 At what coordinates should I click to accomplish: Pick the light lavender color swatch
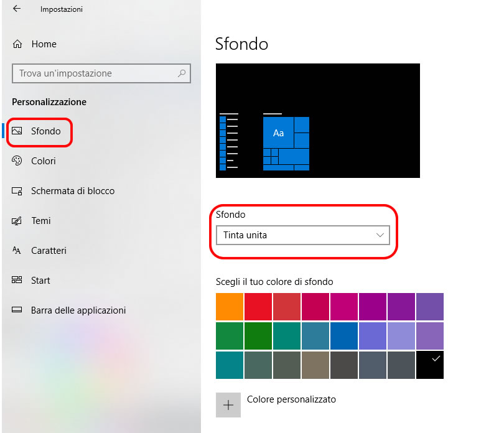(401, 336)
